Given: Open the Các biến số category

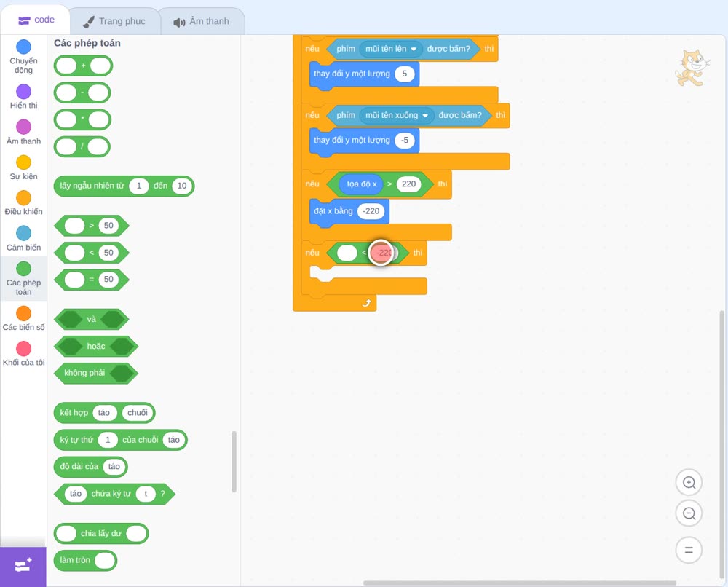Looking at the screenshot, I should 23,318.
